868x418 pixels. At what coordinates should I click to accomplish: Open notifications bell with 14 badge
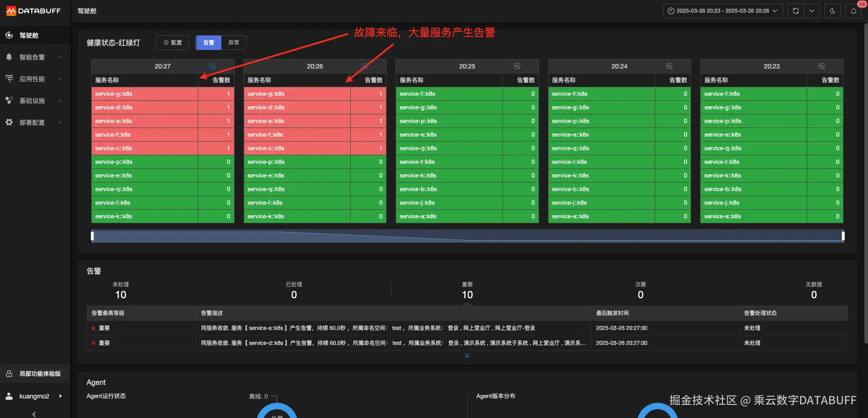point(854,11)
